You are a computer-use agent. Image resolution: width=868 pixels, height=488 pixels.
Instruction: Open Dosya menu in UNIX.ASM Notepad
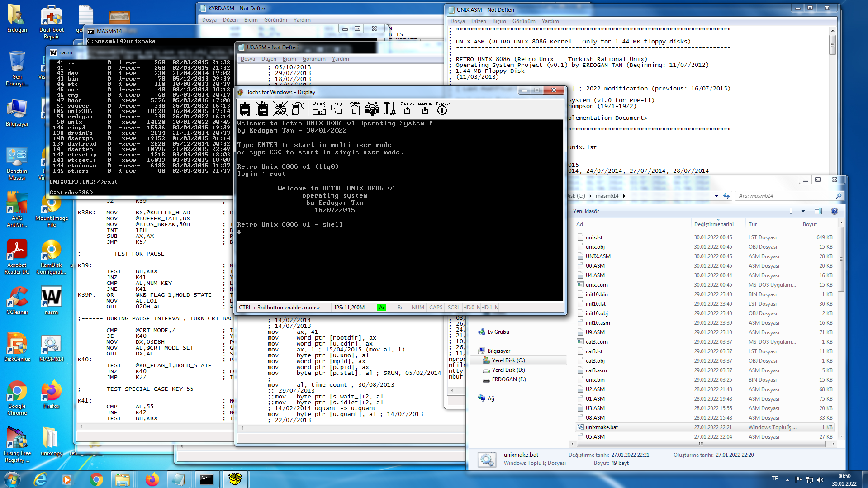point(458,21)
